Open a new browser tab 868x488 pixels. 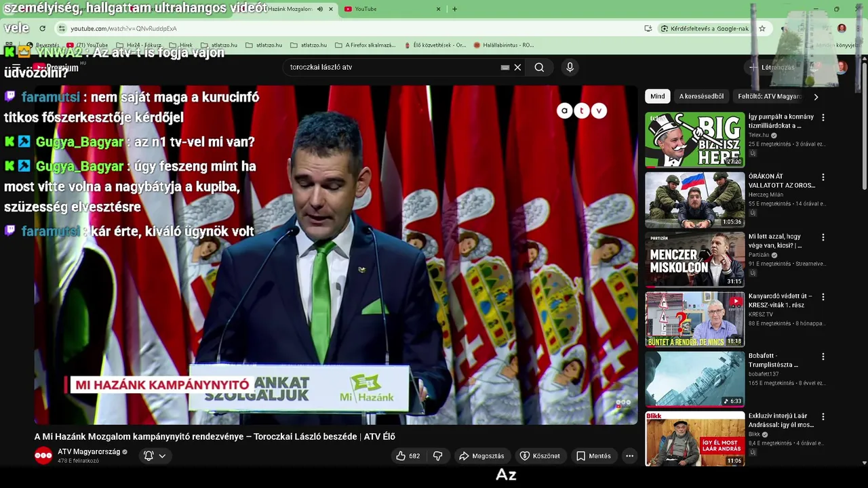[x=454, y=9]
